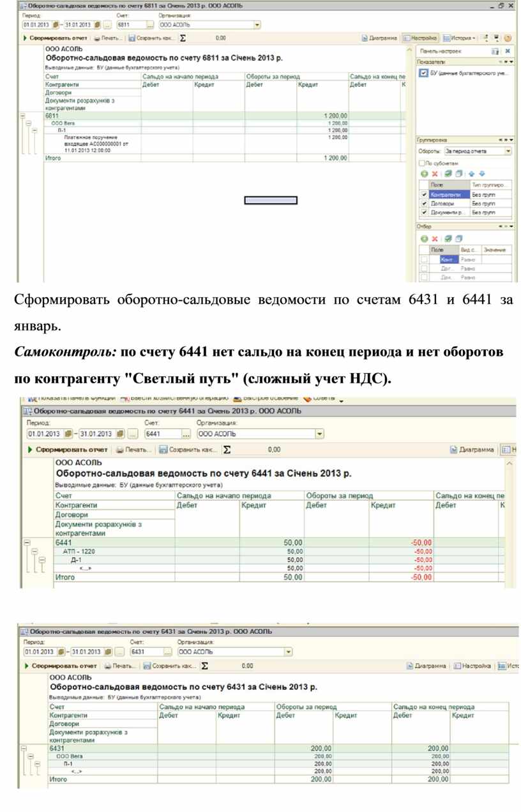
Task: Click the Σ sum icon in 6441 window
Action: pyautogui.click(x=227, y=450)
